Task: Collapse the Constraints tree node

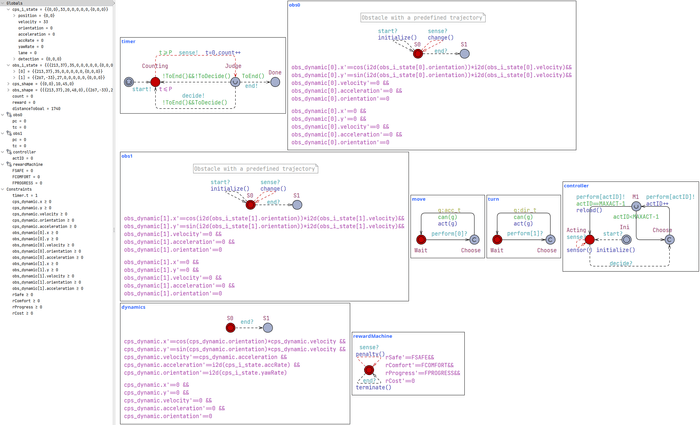Action: pos(3,189)
